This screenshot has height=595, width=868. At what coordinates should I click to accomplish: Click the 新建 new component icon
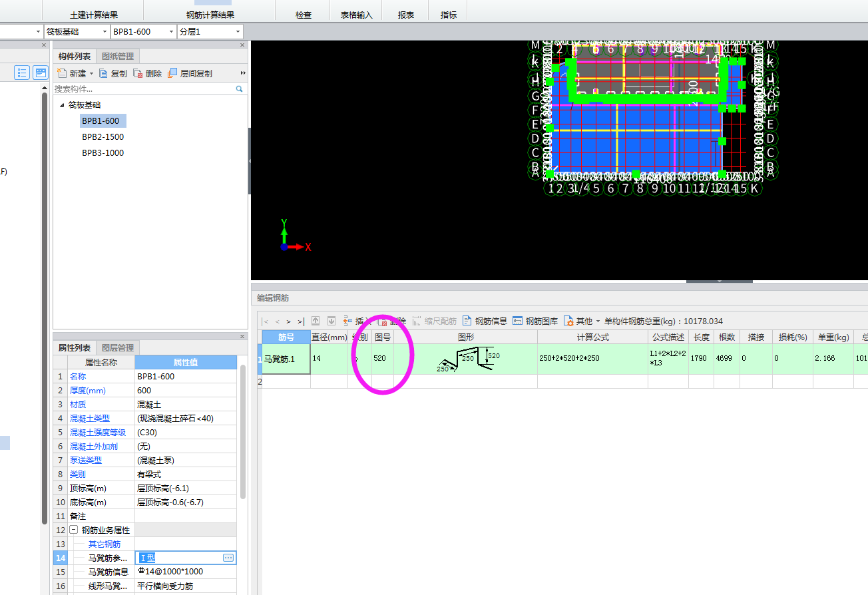click(x=63, y=73)
